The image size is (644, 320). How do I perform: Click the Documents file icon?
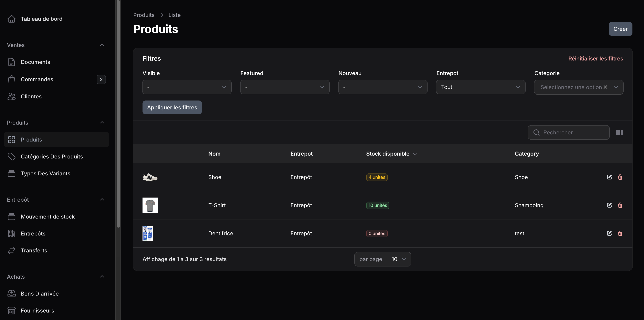[x=12, y=62]
